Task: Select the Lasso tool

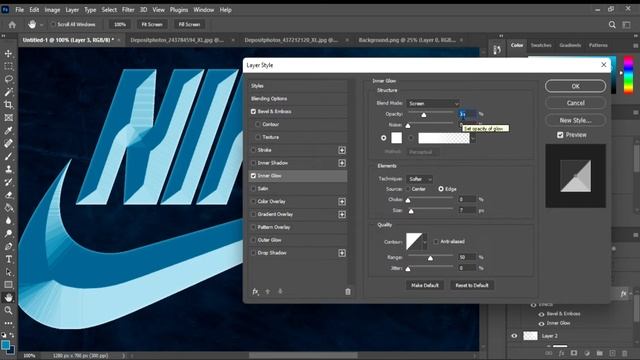Action: point(8,79)
